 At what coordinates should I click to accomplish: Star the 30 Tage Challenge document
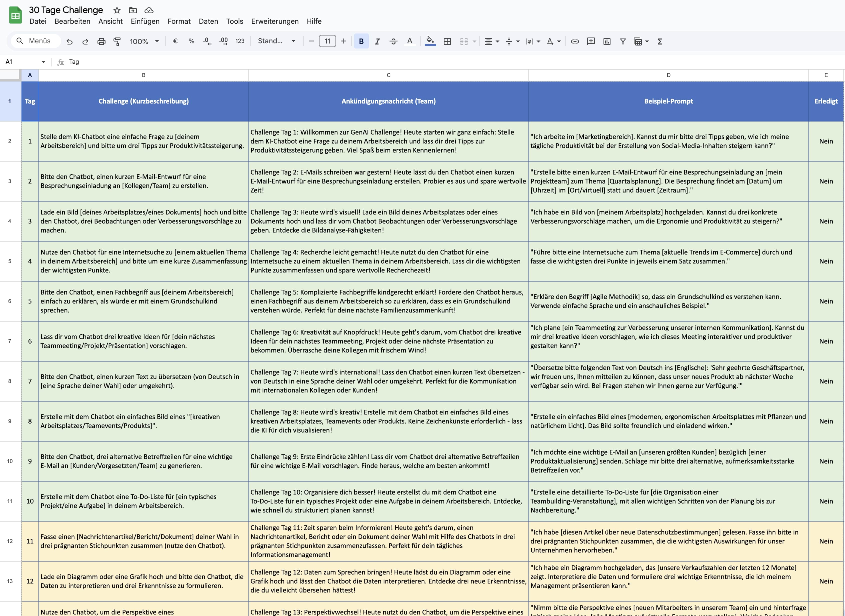(117, 10)
